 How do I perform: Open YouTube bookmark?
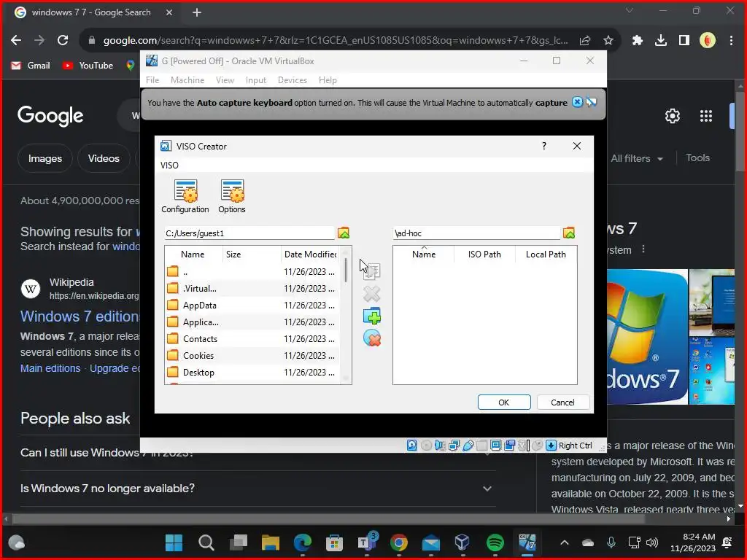[88, 66]
